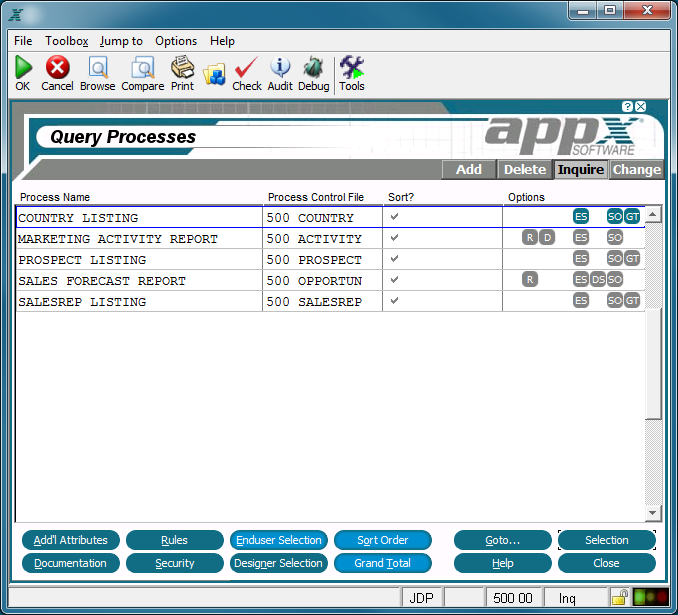The height and width of the screenshot is (615, 678).
Task: Click SO badge in SALESREP LISTING row
Action: (614, 300)
